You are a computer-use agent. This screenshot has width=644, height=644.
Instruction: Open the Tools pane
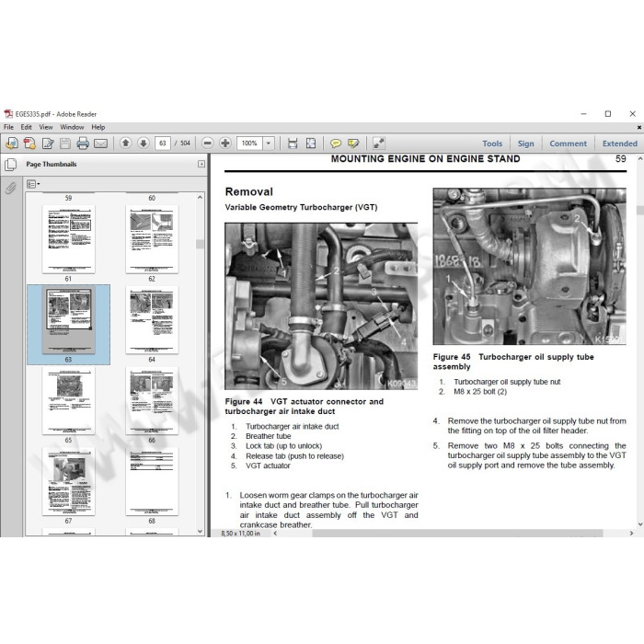coord(492,144)
